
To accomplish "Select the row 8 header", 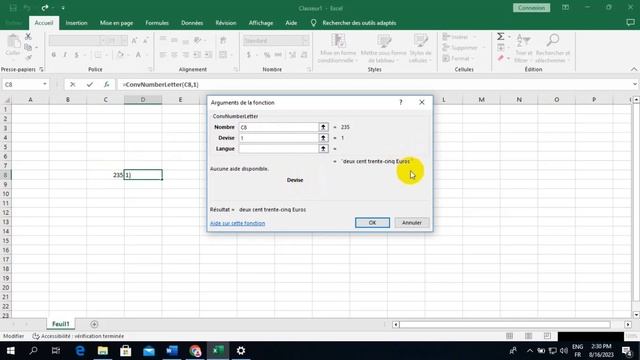I will coord(6,175).
